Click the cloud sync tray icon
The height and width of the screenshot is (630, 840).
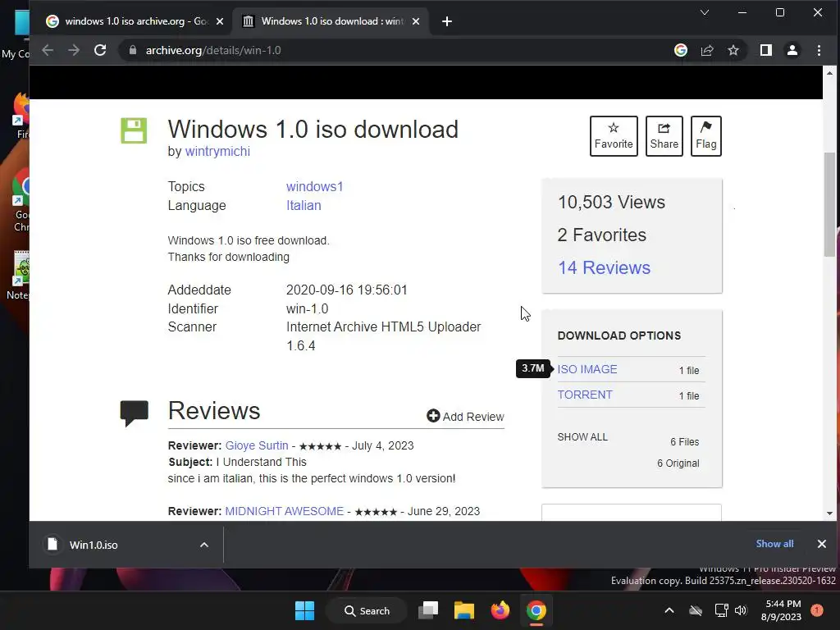(696, 610)
